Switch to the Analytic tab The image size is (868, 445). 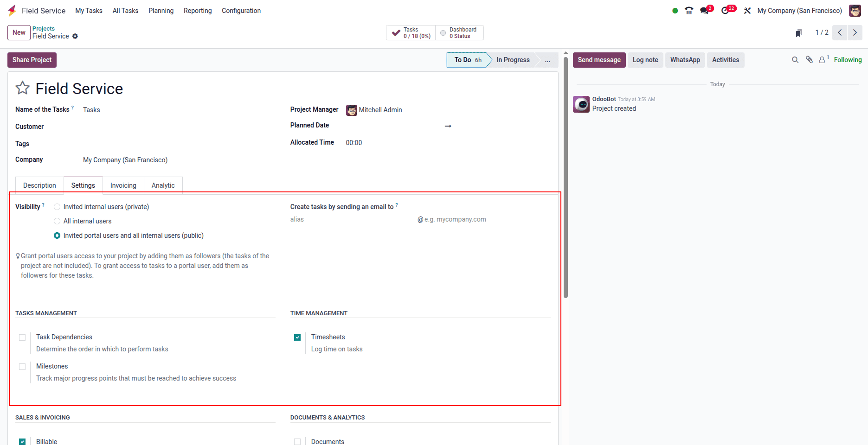point(163,185)
